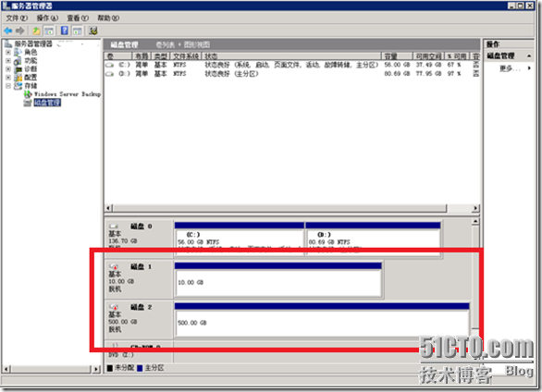The image size is (542, 392).
Task: Open the 更多 submenu arrow in actions
Action: pyautogui.click(x=529, y=68)
